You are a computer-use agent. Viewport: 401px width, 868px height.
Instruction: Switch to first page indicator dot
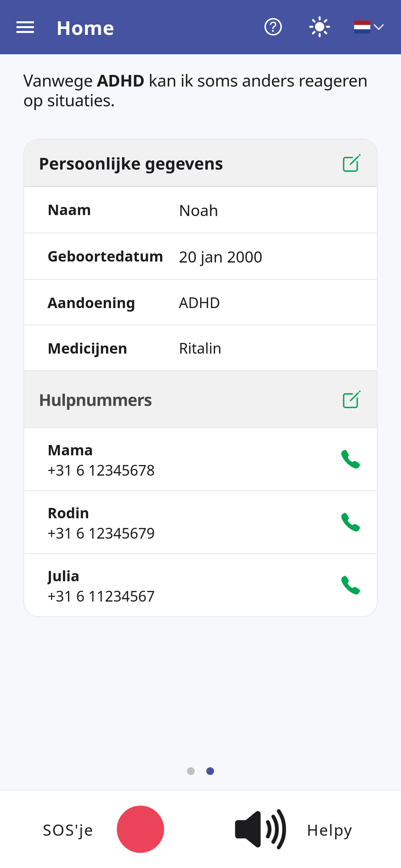tap(191, 771)
